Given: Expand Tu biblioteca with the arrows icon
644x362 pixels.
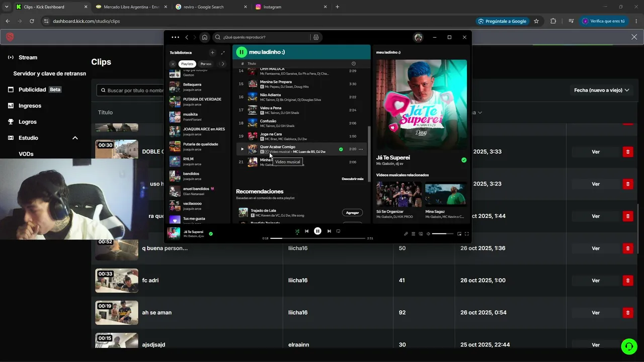Looking at the screenshot, I should [x=223, y=52].
